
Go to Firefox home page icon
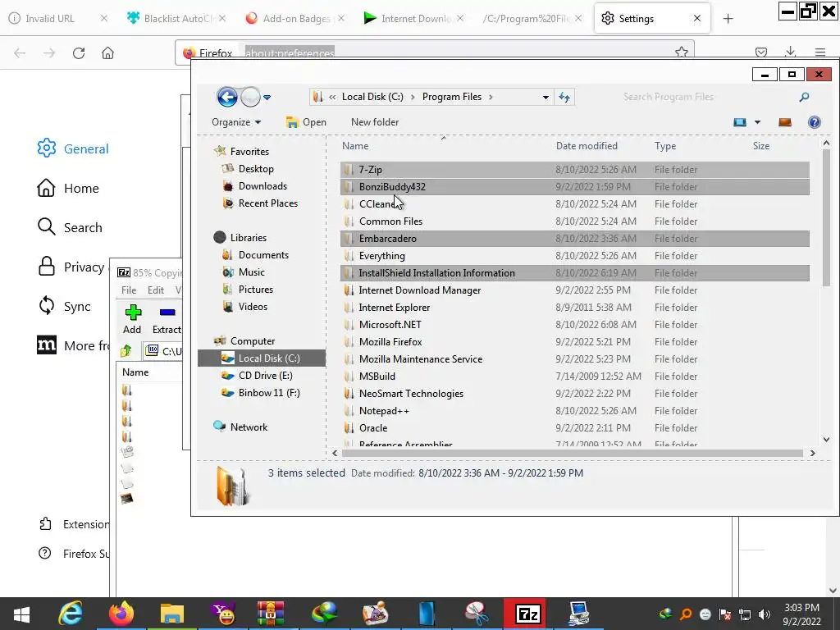click(x=107, y=53)
